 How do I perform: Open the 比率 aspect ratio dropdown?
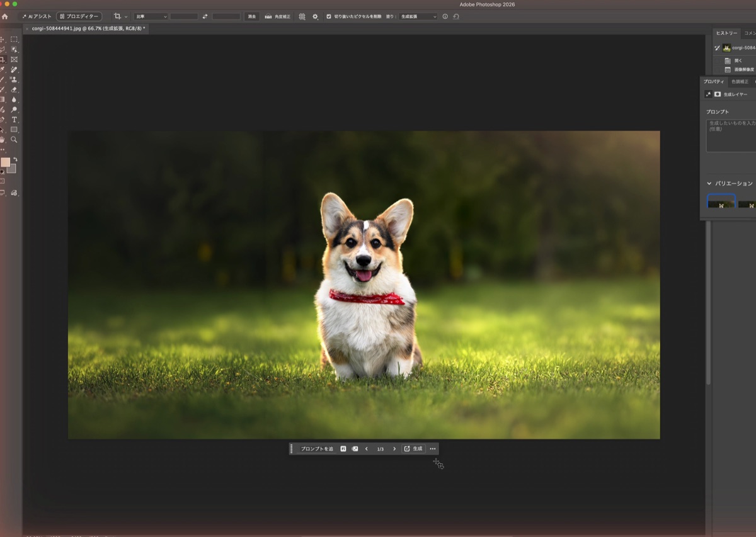[x=151, y=16]
